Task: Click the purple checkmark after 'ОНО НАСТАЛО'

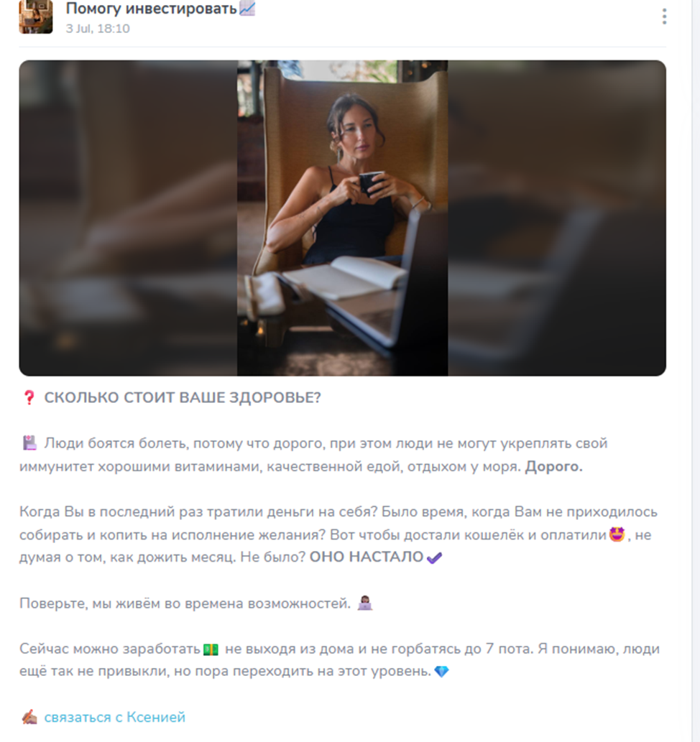Action: [434, 558]
